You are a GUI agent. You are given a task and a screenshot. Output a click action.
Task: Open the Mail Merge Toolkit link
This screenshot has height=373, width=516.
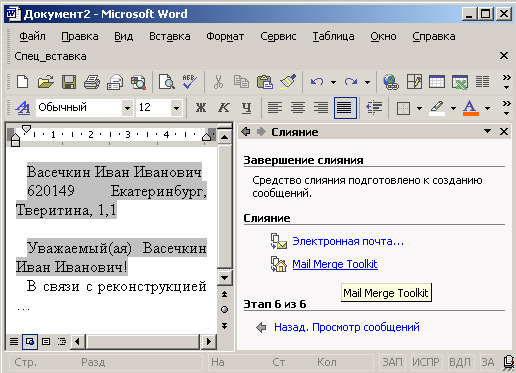[335, 264]
